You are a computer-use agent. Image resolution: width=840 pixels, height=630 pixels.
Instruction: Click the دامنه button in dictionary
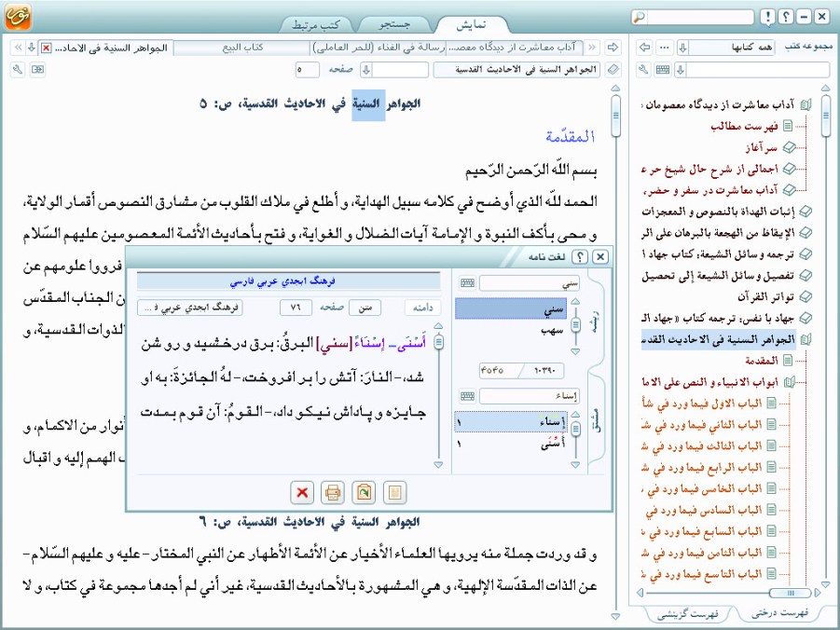click(x=422, y=308)
